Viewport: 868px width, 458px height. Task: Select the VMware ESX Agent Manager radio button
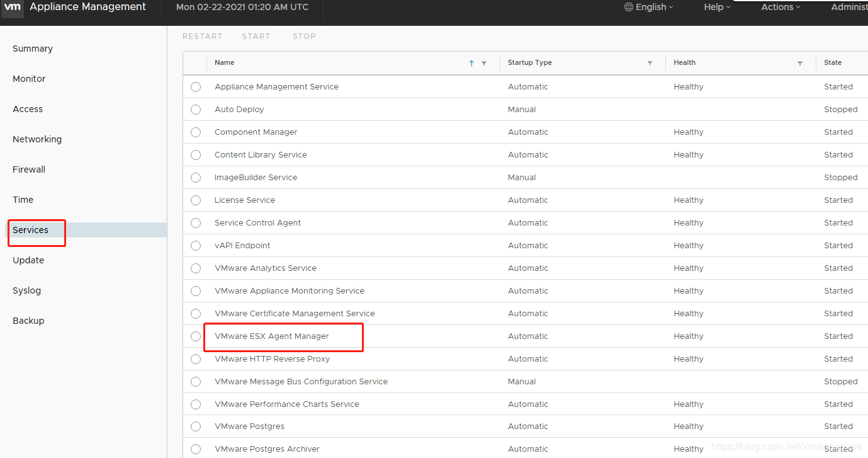pyautogui.click(x=196, y=336)
